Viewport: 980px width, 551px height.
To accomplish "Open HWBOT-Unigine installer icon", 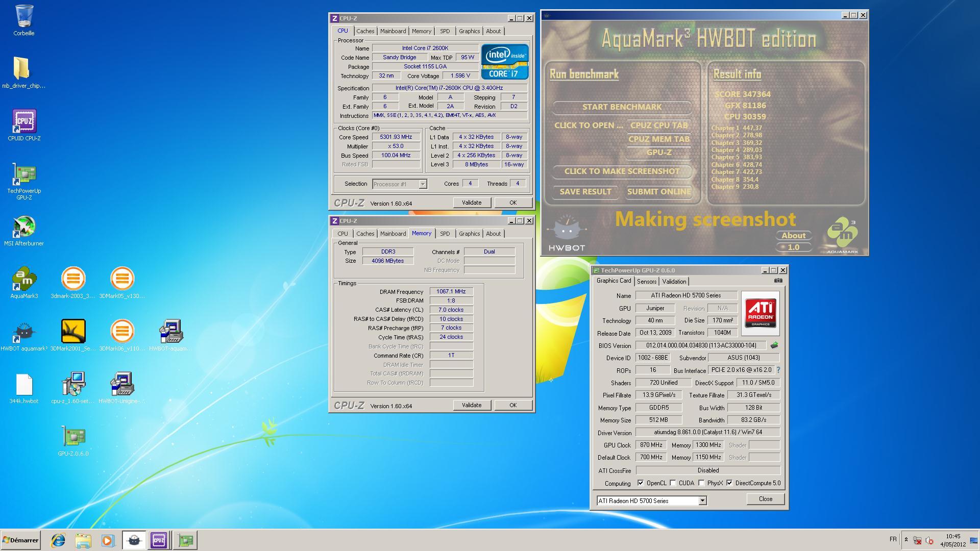I will pos(122,388).
